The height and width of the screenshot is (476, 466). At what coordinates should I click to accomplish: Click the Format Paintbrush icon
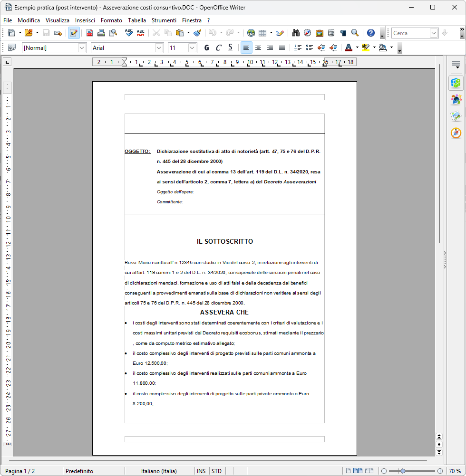pos(197,33)
